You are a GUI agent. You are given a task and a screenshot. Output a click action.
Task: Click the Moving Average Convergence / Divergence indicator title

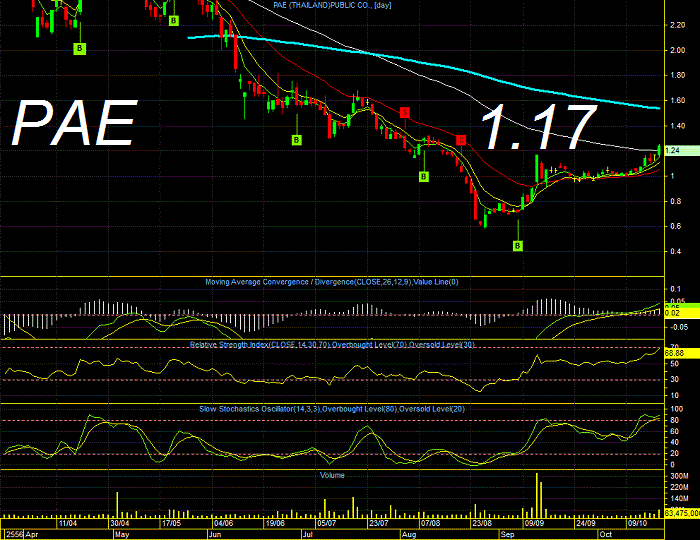tap(332, 282)
